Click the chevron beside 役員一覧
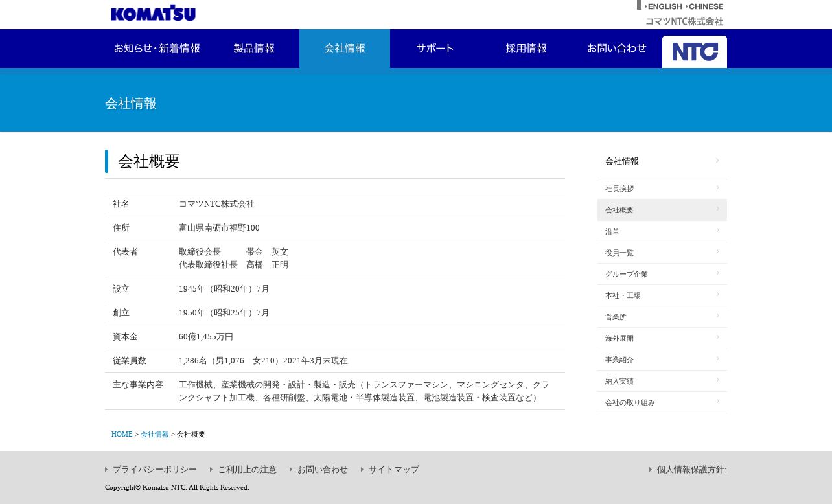The height and width of the screenshot is (504, 832). point(717,251)
